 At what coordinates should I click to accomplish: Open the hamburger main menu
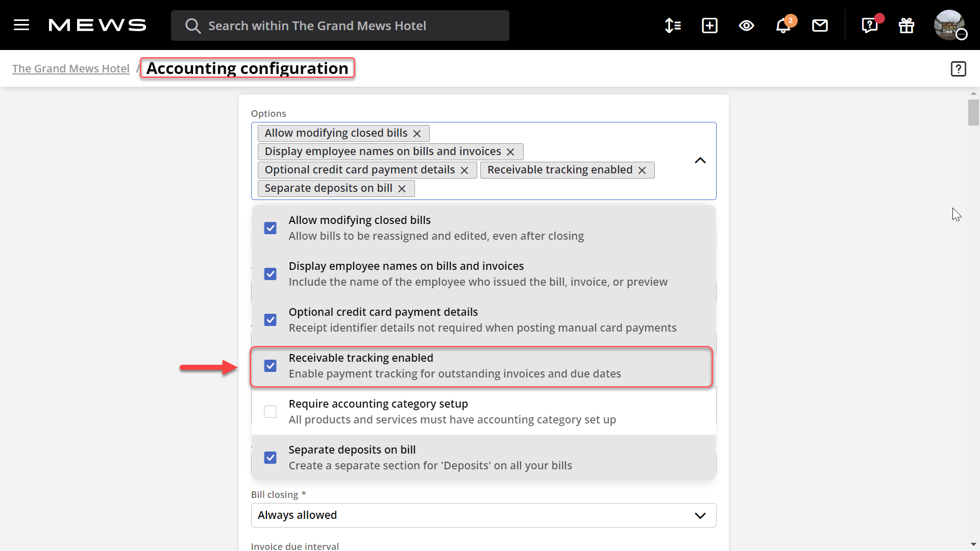pyautogui.click(x=21, y=26)
